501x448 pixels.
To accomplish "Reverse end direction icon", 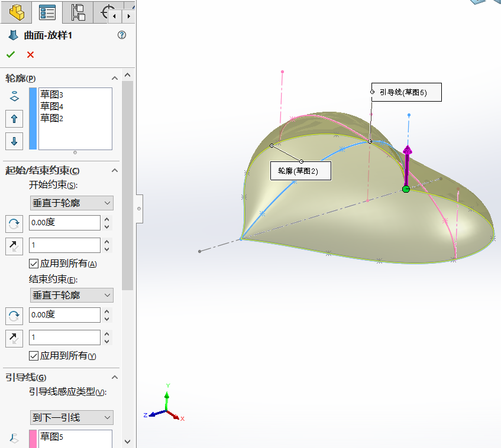I will (14, 316).
